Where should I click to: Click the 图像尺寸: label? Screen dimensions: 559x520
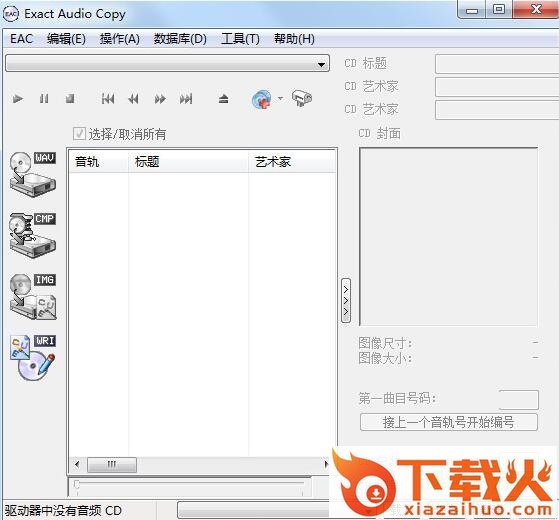(385, 344)
